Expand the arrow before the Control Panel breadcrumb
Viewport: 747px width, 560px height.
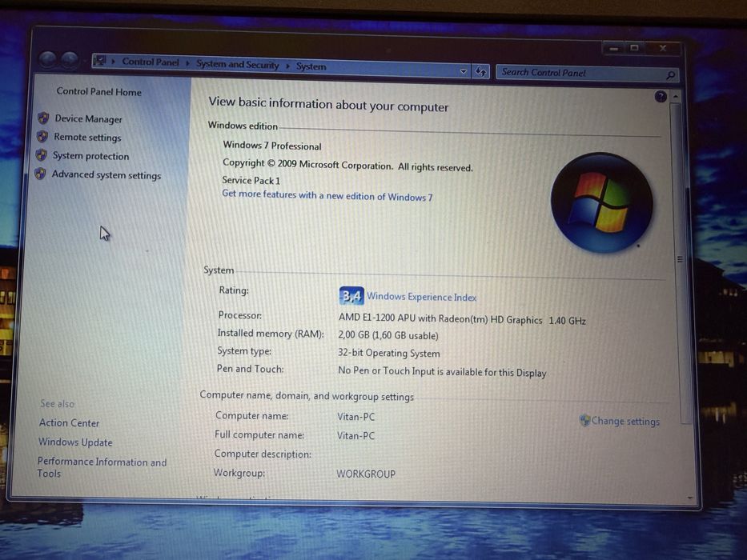(x=114, y=62)
